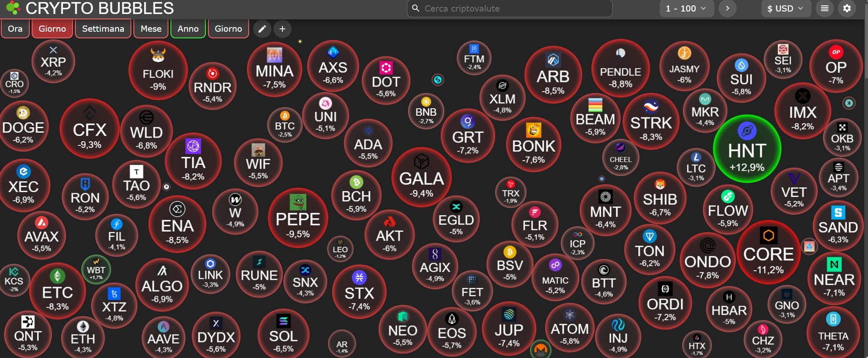The width and height of the screenshot is (868, 358).
Task: Switch to the Mese tab
Action: [x=151, y=29]
